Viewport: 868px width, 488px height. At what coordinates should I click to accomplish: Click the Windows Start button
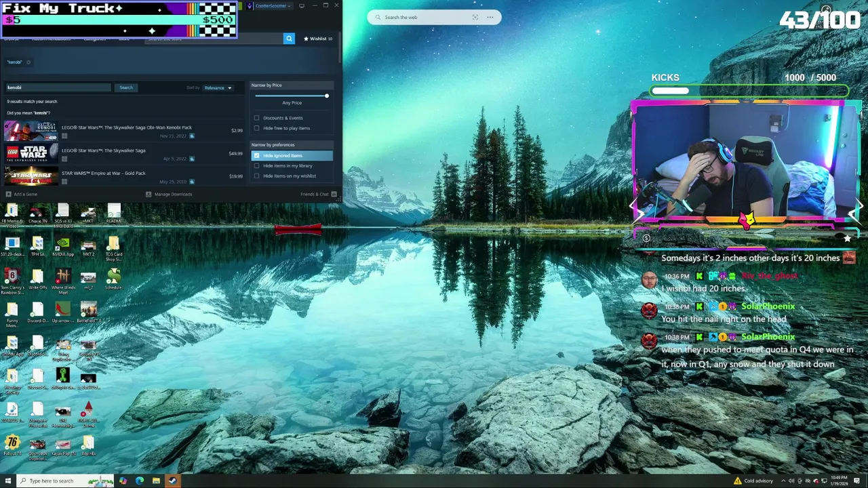click(8, 481)
